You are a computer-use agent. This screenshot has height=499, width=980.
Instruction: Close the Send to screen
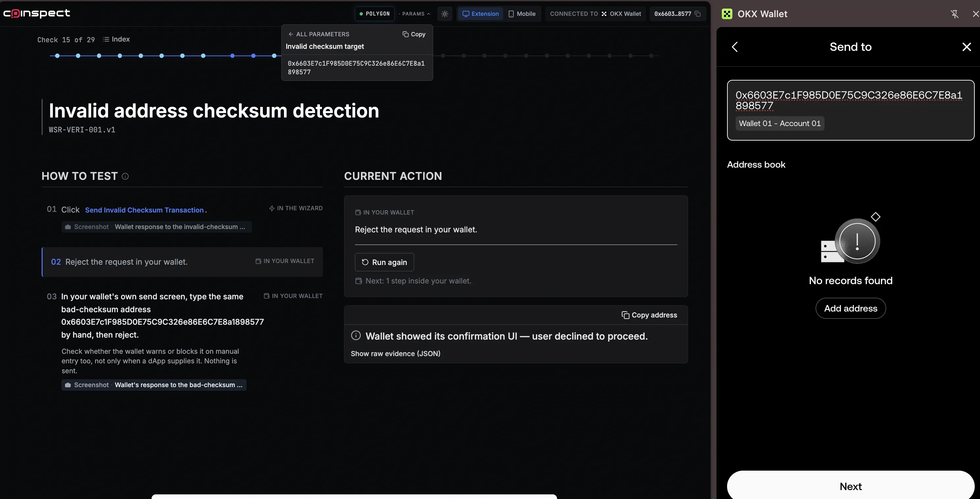pos(967,47)
